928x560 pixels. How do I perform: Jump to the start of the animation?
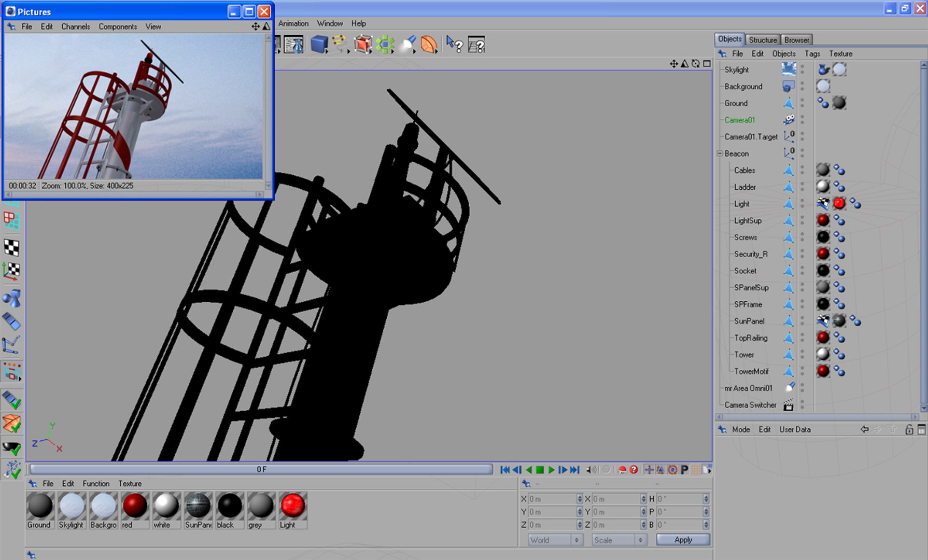pos(505,470)
